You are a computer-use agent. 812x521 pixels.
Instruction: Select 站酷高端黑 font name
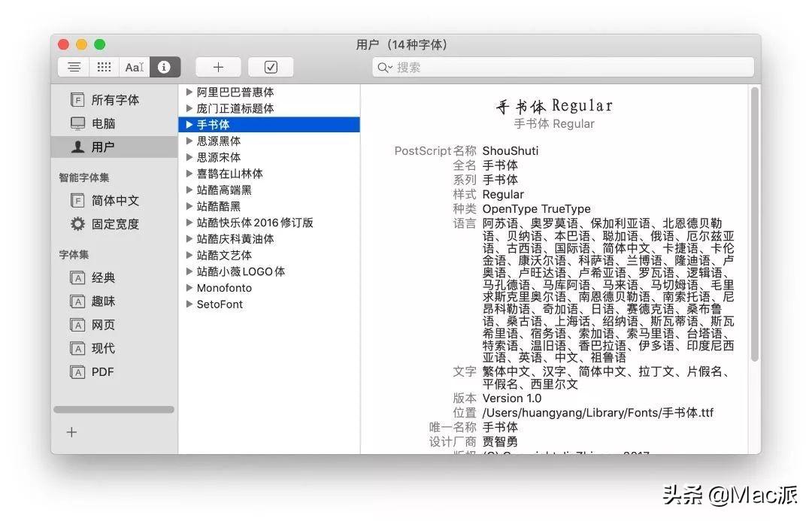pos(224,190)
